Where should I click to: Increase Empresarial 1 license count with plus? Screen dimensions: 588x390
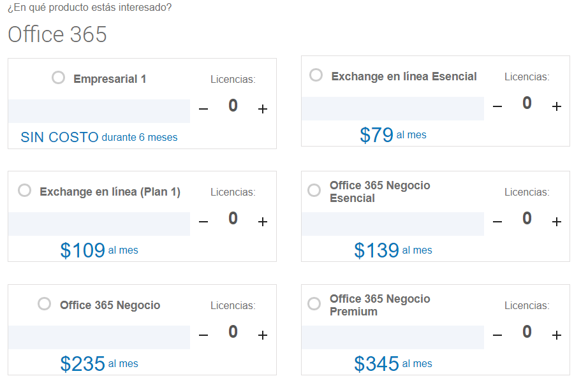click(263, 109)
